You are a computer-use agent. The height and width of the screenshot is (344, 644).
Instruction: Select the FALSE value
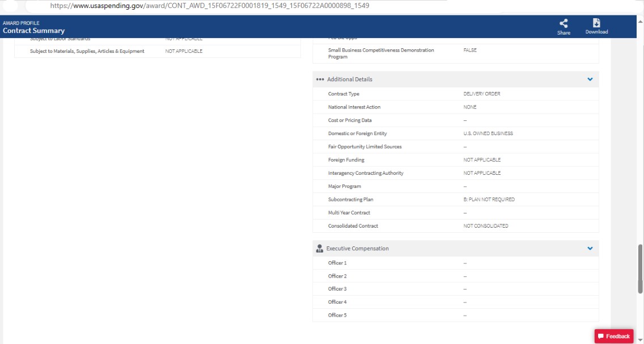pos(470,50)
